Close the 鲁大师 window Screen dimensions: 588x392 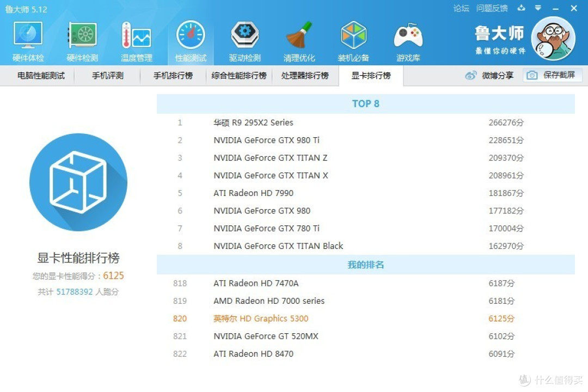coord(574,8)
